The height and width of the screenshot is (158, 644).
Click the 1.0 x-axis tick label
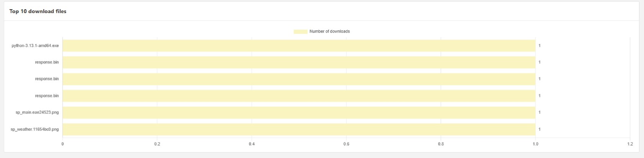[x=535, y=144]
